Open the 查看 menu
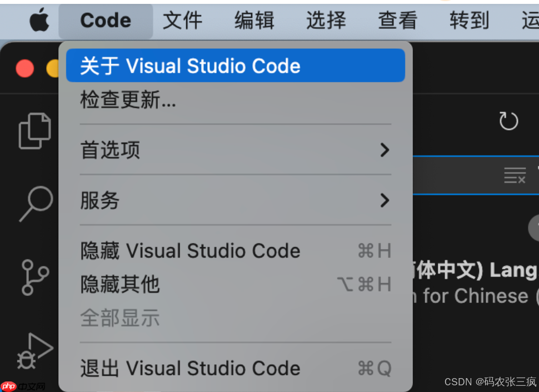 397,21
